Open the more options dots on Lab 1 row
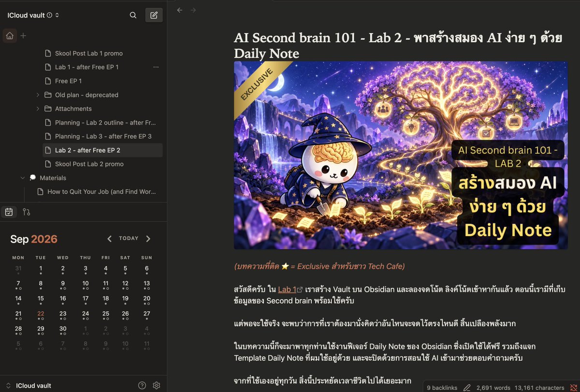This screenshot has width=580, height=392. click(x=156, y=67)
